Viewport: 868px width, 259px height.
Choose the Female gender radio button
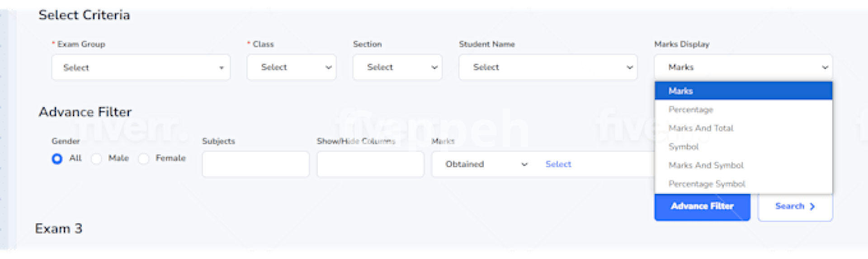click(144, 159)
